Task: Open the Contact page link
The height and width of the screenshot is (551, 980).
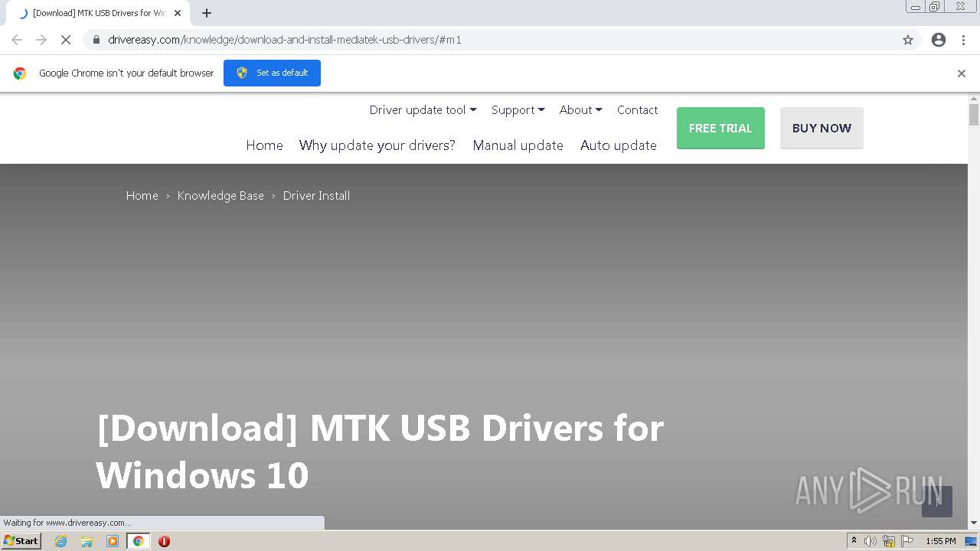Action: (637, 110)
